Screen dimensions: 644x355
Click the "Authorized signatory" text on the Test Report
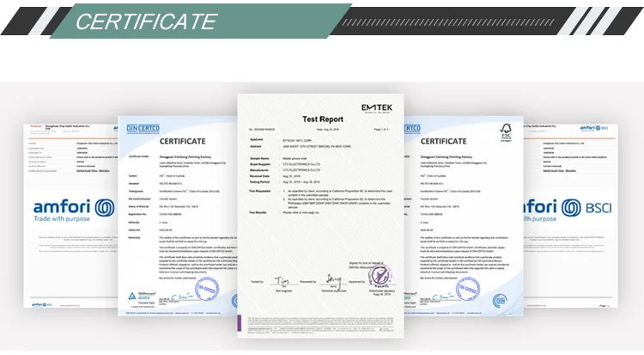(381, 291)
